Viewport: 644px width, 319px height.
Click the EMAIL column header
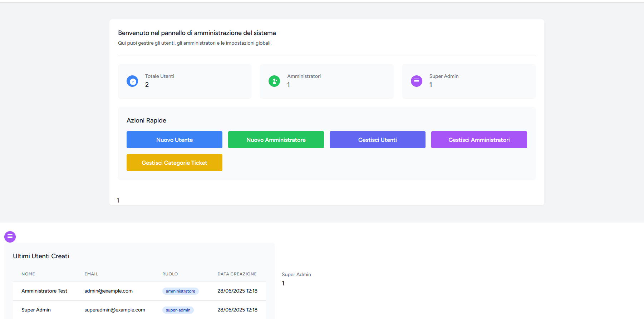[91, 274]
